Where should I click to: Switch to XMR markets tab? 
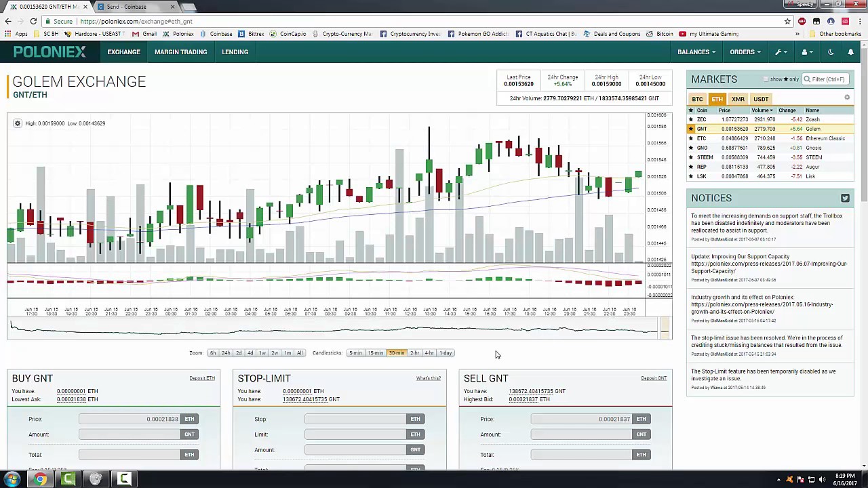738,99
